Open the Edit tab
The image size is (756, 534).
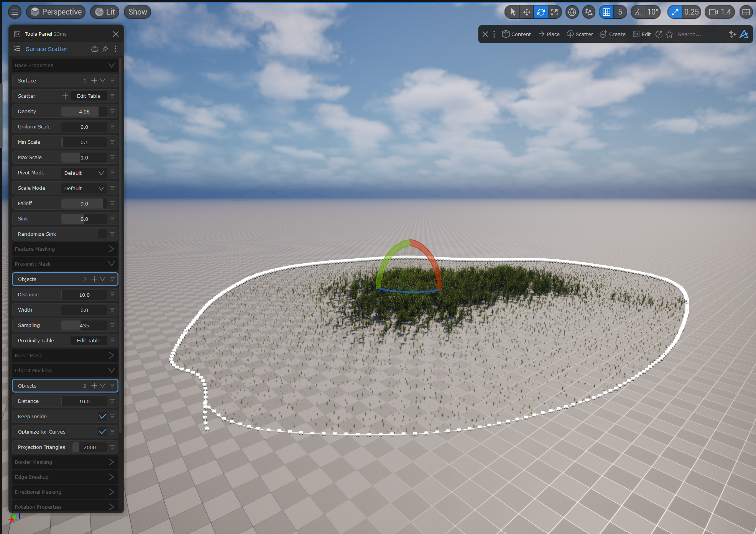[642, 34]
